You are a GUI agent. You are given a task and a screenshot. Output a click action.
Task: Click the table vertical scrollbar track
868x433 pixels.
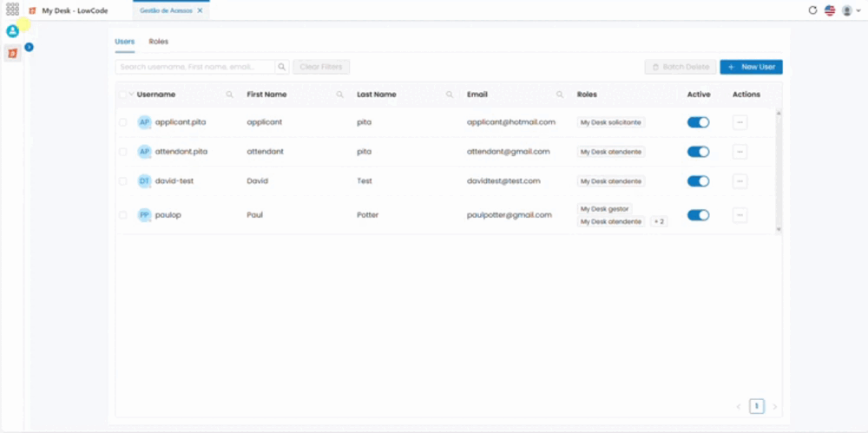pyautogui.click(x=779, y=171)
